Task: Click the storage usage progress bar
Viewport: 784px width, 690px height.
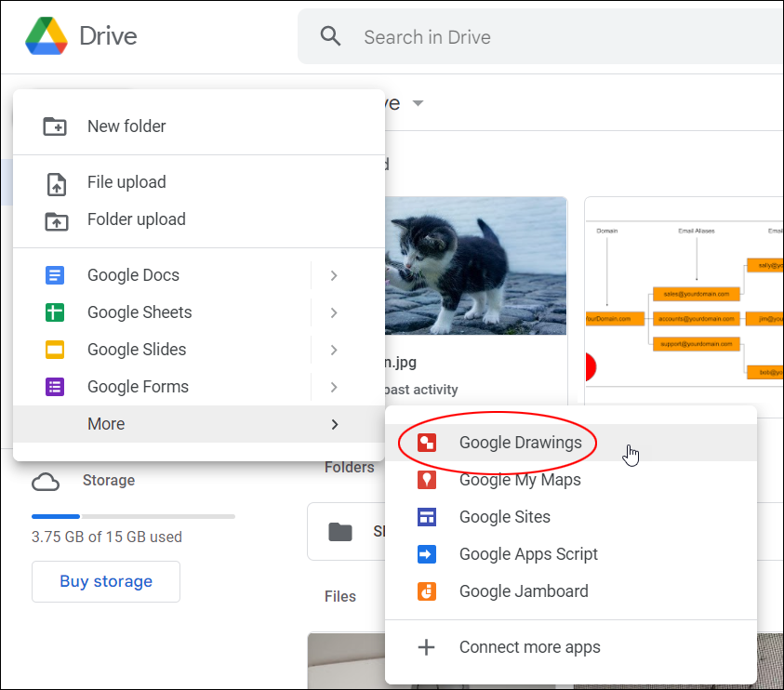Action: 133,516
